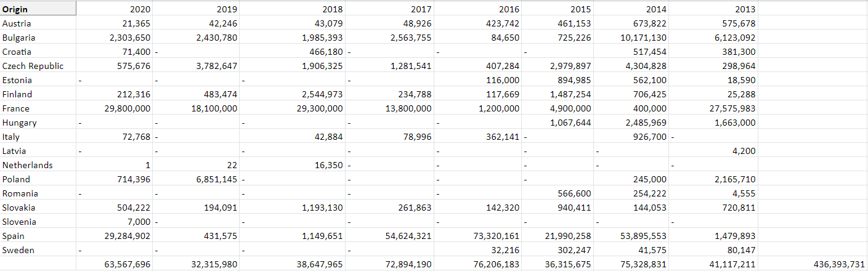
Task: Select the Latvia row label
Action: 38,151
